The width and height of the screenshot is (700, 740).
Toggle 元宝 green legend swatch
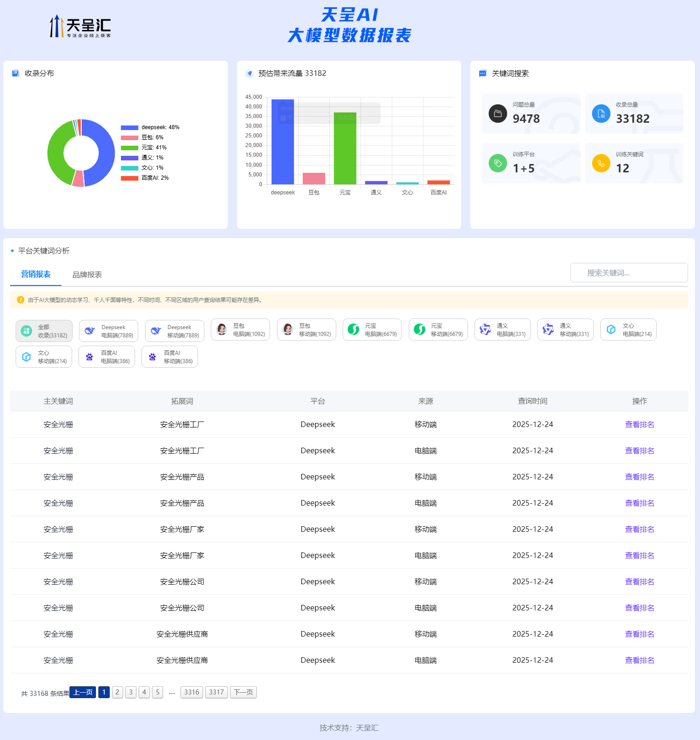point(130,148)
